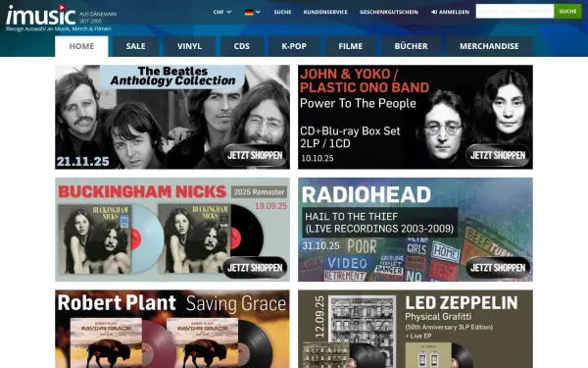Click JETZT SHOPPEN on Beatles Anthology banner
Screen dimensions: 588x368
coord(255,155)
